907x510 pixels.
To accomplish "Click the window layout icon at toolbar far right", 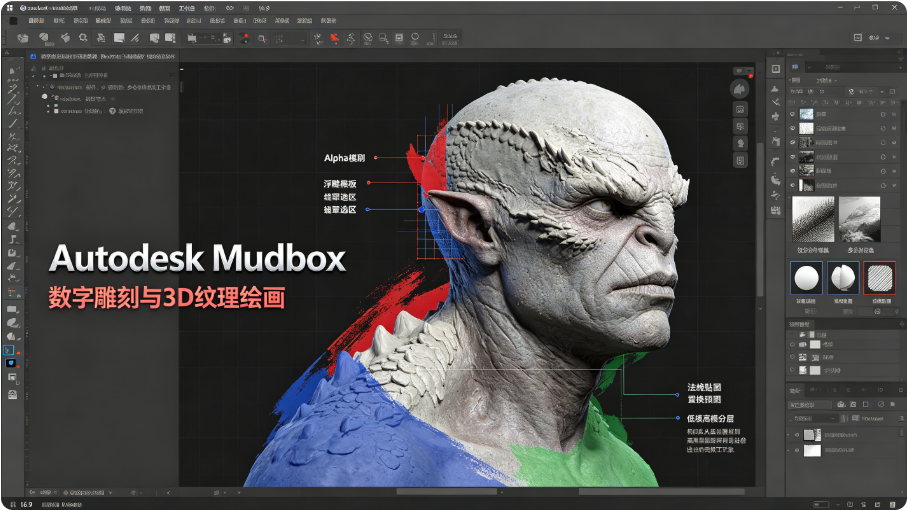I will click(858, 38).
